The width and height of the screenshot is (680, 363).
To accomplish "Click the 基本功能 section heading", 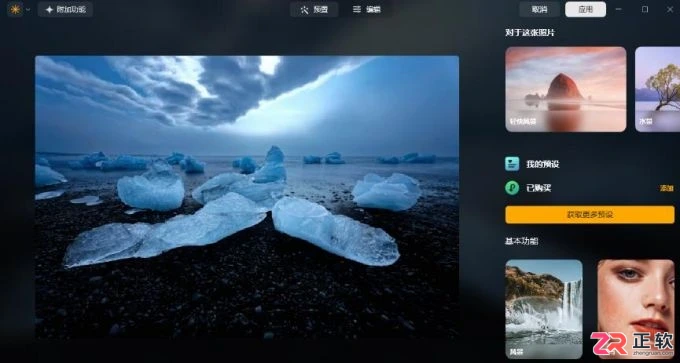I will [x=521, y=241].
